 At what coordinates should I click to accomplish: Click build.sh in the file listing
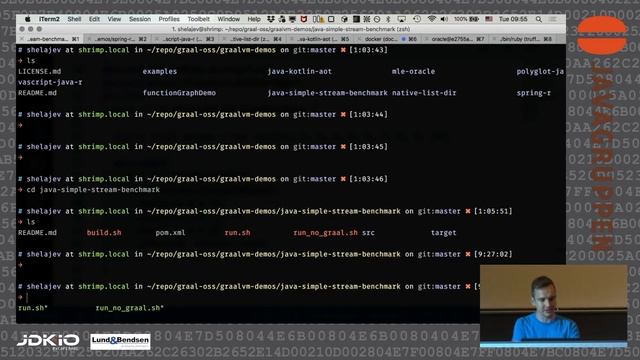(104, 233)
